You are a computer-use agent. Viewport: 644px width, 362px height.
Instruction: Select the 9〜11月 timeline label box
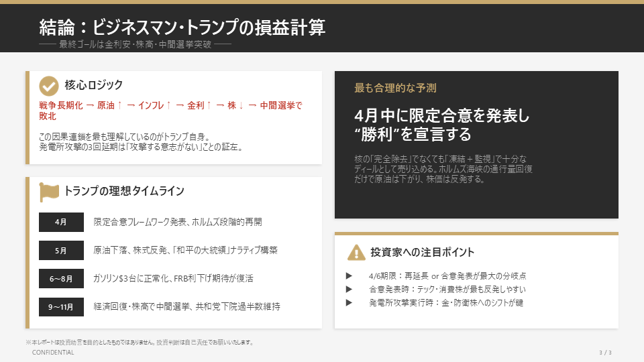(61, 306)
